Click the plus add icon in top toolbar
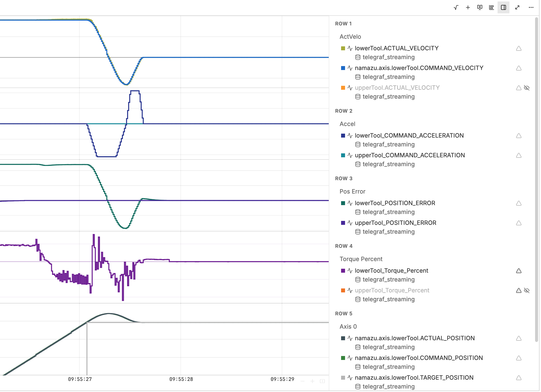 pos(468,7)
